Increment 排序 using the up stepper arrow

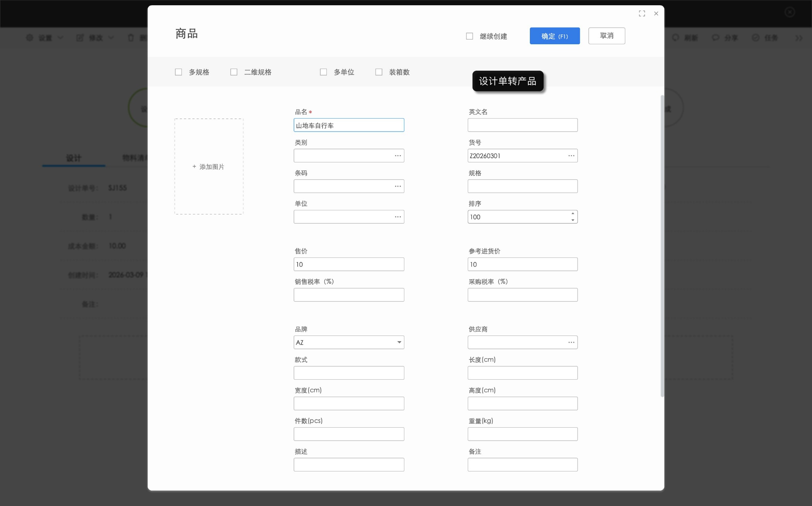572,213
